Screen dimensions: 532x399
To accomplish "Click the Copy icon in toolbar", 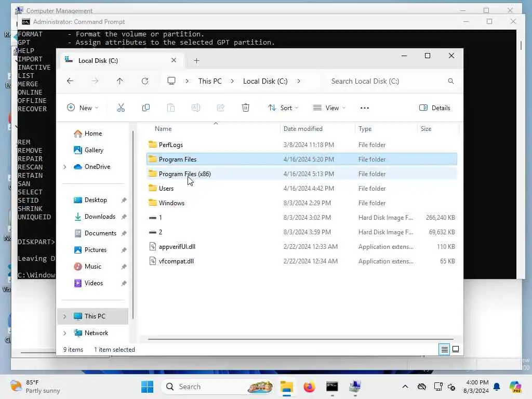I will [146, 108].
